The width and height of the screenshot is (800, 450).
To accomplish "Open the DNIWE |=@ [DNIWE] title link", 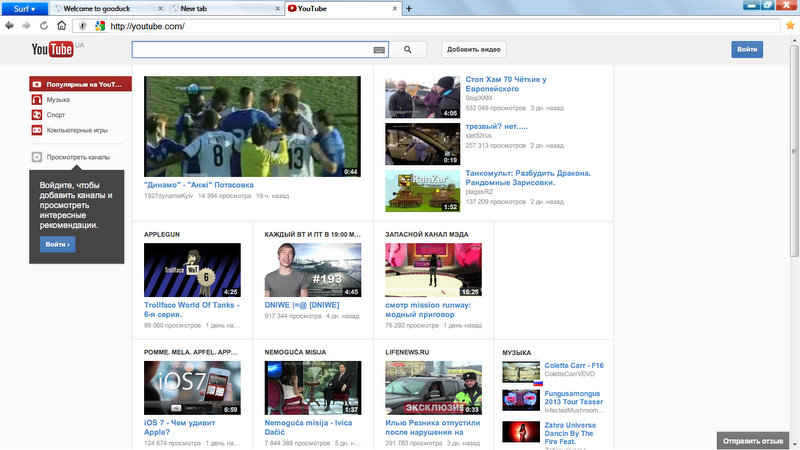I will (x=302, y=305).
